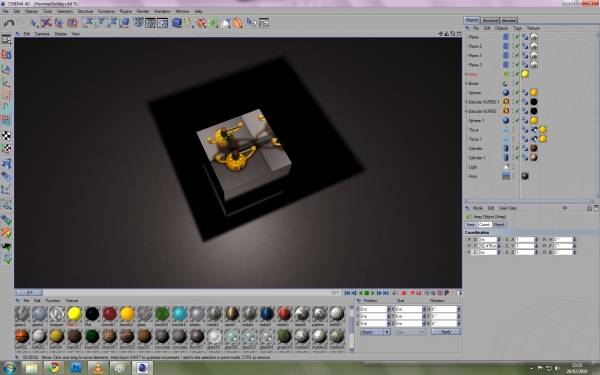Select the Floor object in the list
Image resolution: width=600 pixels, height=375 pixels.
[473, 176]
